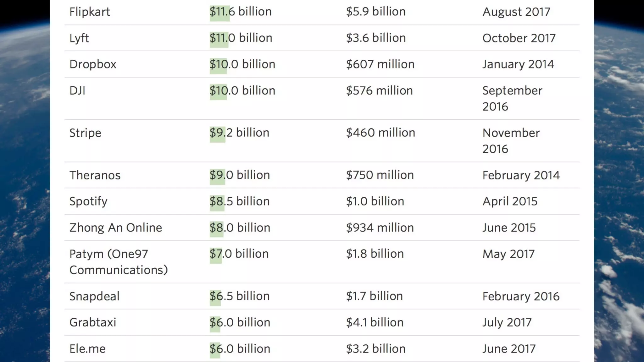Click Dropbox's $607 million funding amount
The image size is (644, 362).
click(x=380, y=64)
